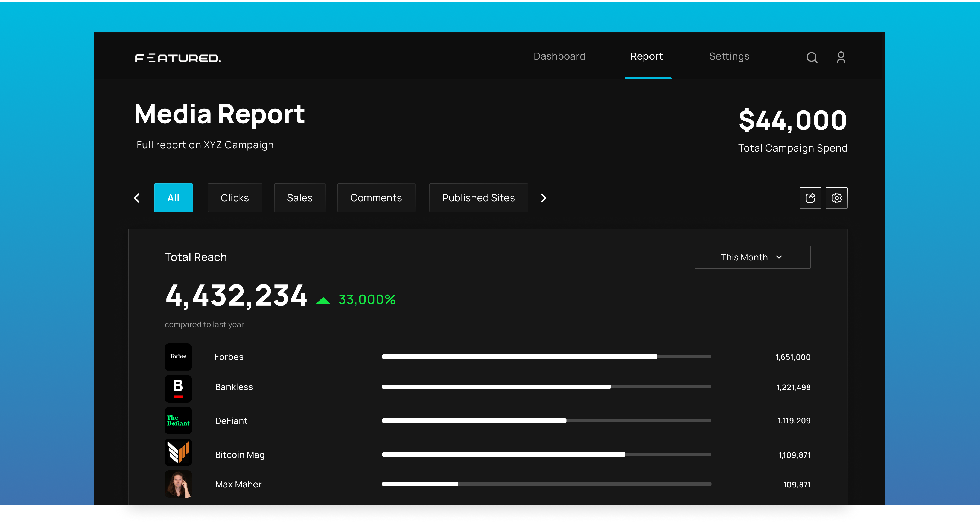Click the Bitcoin Mag row label
Screen dimensions: 980x524
click(240, 455)
